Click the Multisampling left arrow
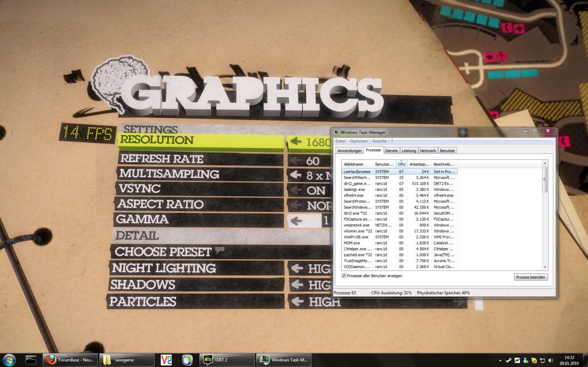Viewport: 588px width, 367px height. pyautogui.click(x=296, y=175)
